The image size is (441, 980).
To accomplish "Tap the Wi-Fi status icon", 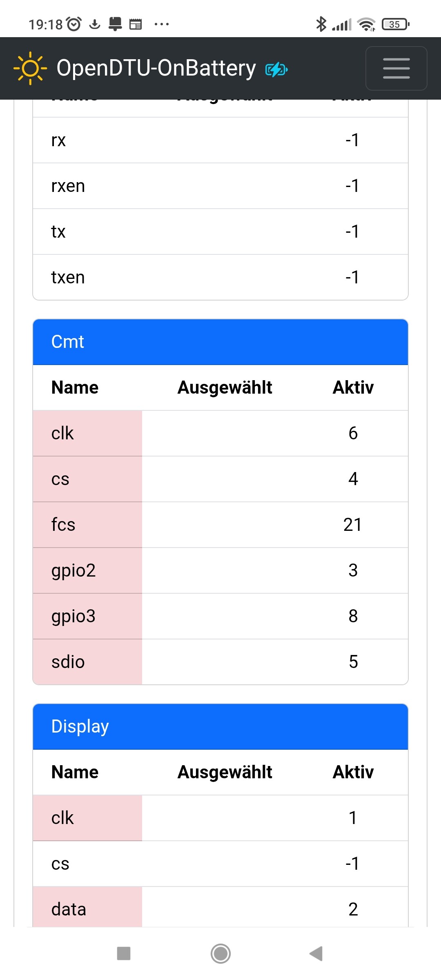I will point(366,24).
